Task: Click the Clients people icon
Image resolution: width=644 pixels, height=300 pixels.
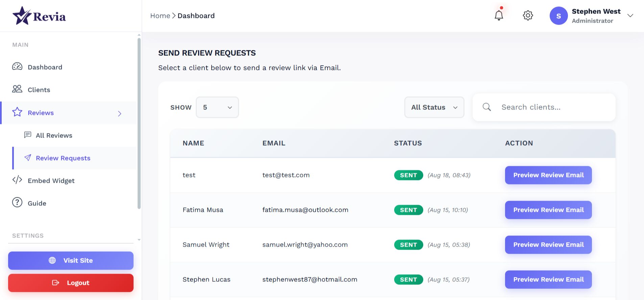Action: (17, 89)
